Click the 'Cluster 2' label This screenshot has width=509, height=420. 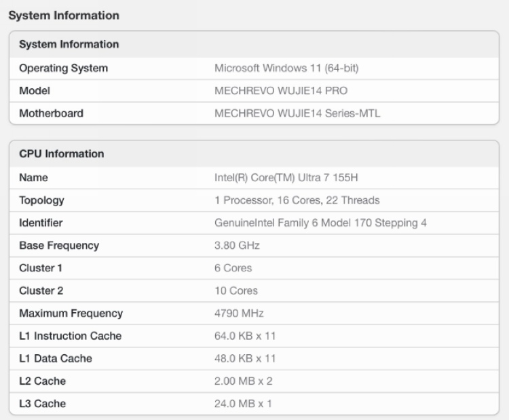(x=41, y=291)
